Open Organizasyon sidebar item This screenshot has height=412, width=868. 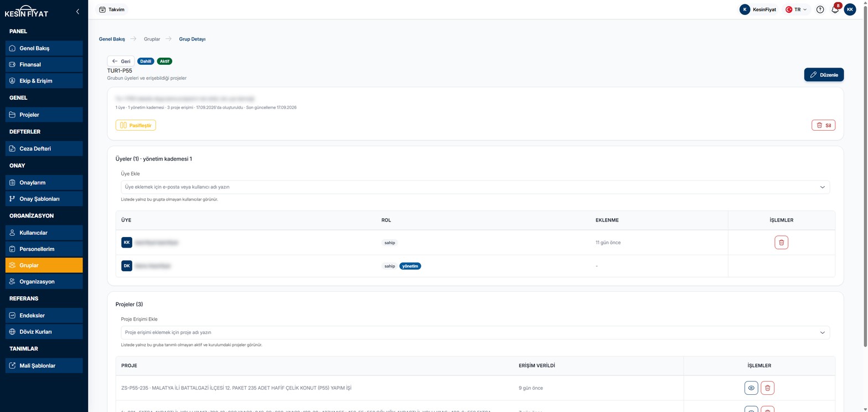(x=44, y=281)
